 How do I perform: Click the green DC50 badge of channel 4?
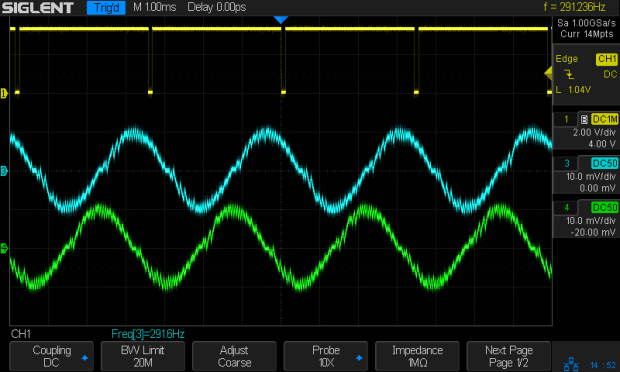coord(605,208)
